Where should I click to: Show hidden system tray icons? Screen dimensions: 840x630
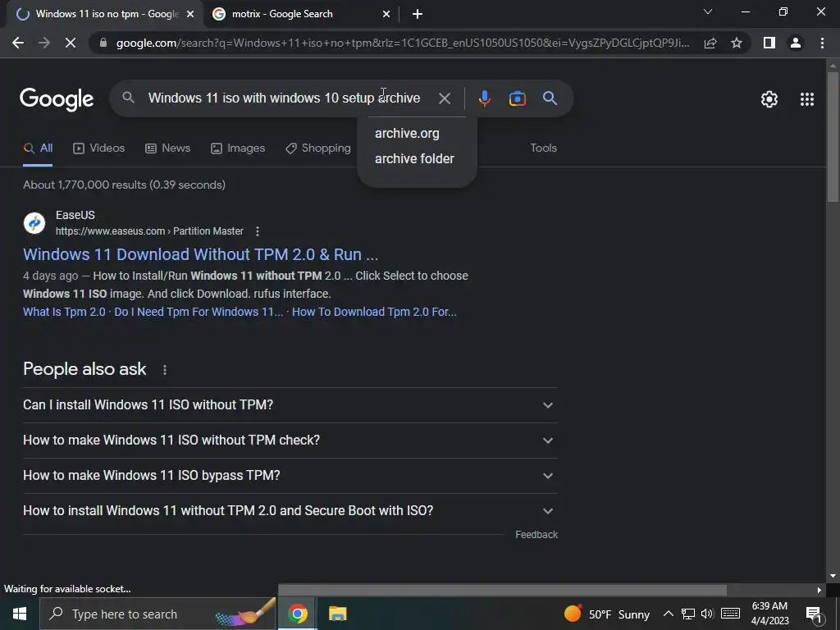pyautogui.click(x=668, y=614)
